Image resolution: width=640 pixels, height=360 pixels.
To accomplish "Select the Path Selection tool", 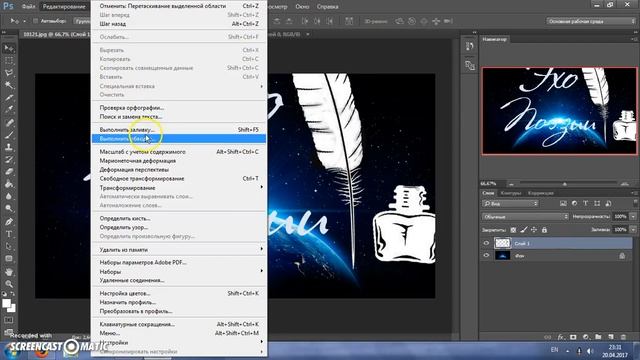I will pos(9,247).
